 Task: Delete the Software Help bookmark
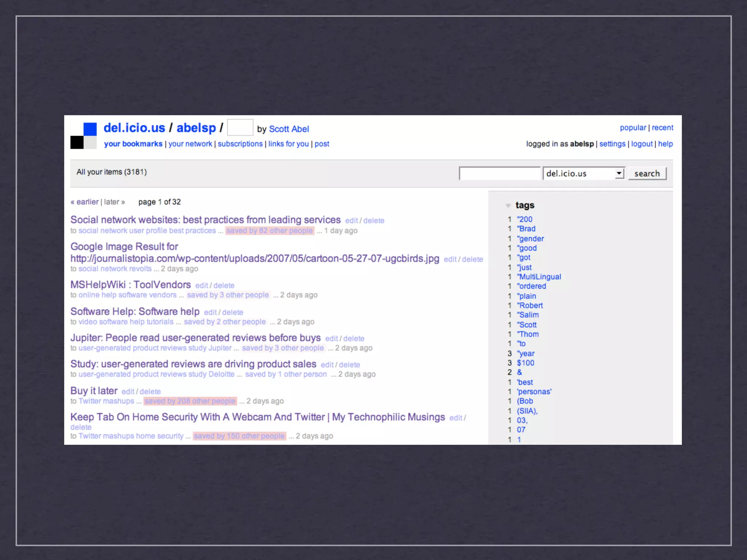point(232,312)
